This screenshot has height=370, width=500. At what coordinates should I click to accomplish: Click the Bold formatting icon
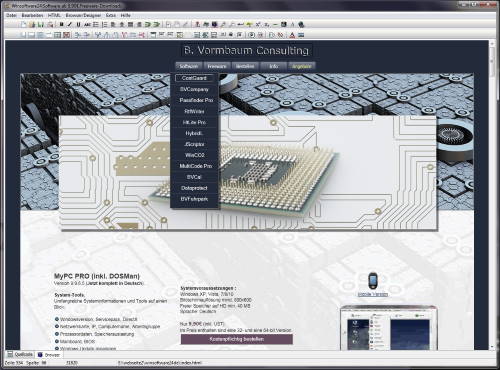[61, 24]
